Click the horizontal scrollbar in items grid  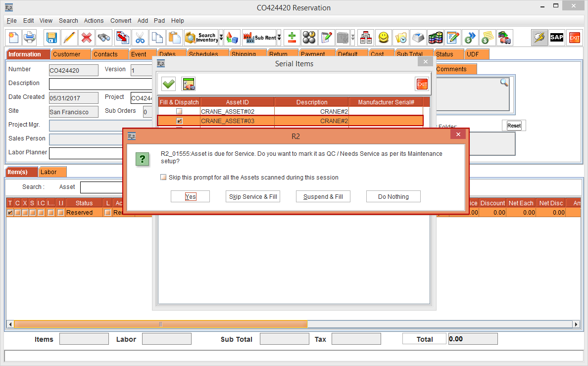pos(160,324)
